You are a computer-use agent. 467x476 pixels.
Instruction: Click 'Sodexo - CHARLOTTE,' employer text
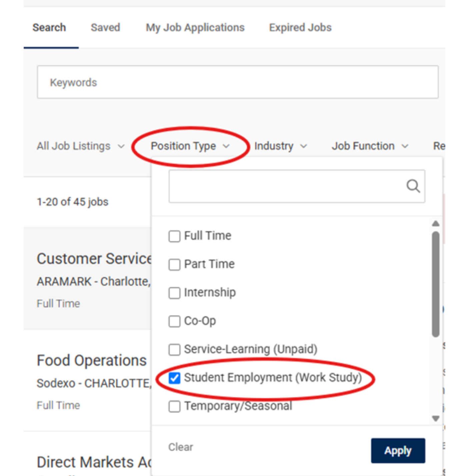[x=94, y=383]
